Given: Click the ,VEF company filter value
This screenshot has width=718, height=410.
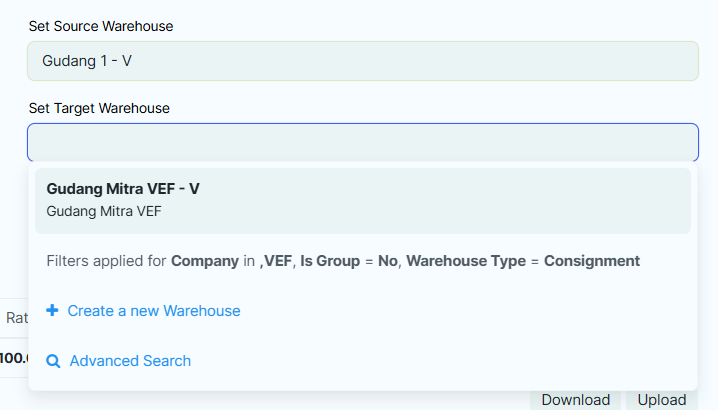Looking at the screenshot, I should click(x=277, y=261).
